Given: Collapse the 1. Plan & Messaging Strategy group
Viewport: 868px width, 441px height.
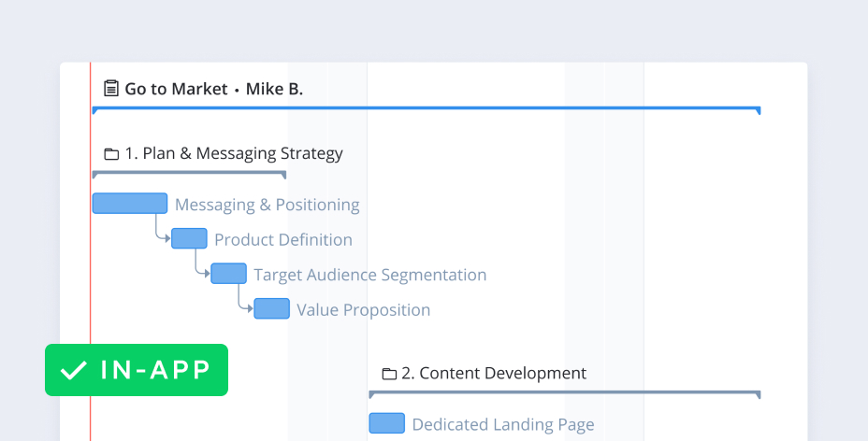Looking at the screenshot, I should 233,154.
